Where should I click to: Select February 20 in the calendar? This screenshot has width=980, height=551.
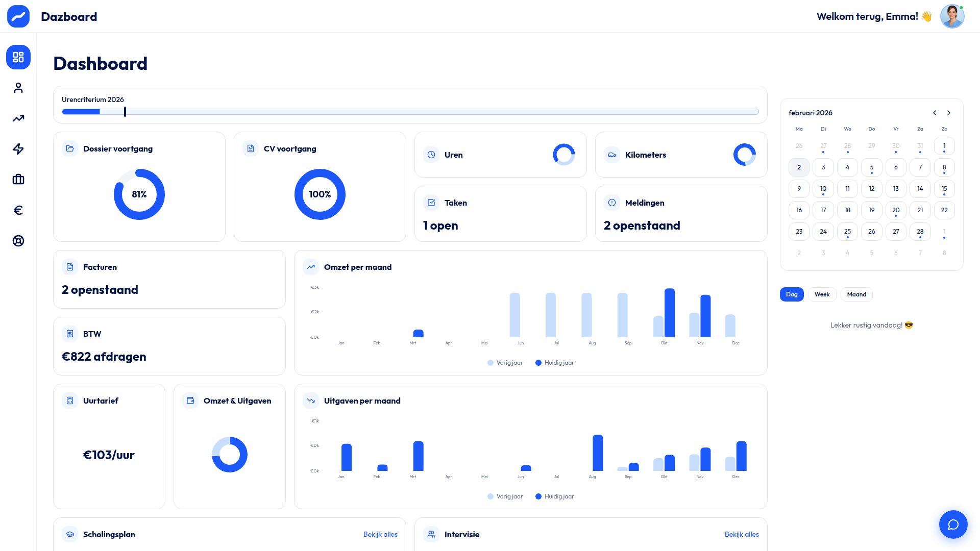[x=896, y=210]
